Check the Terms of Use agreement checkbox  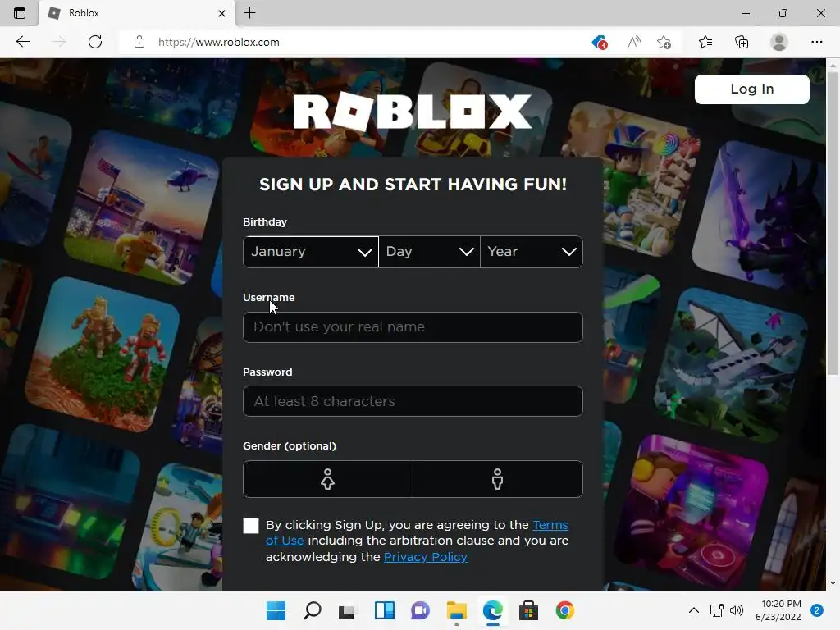[251, 526]
